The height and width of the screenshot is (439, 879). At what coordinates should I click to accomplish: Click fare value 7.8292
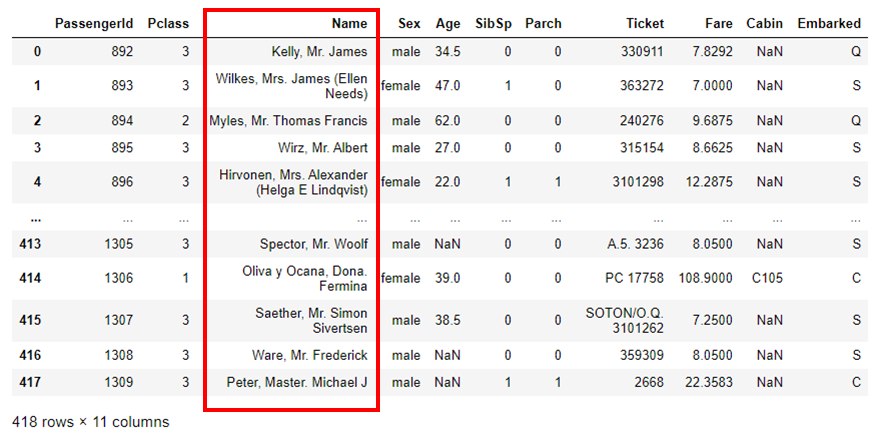point(713,52)
